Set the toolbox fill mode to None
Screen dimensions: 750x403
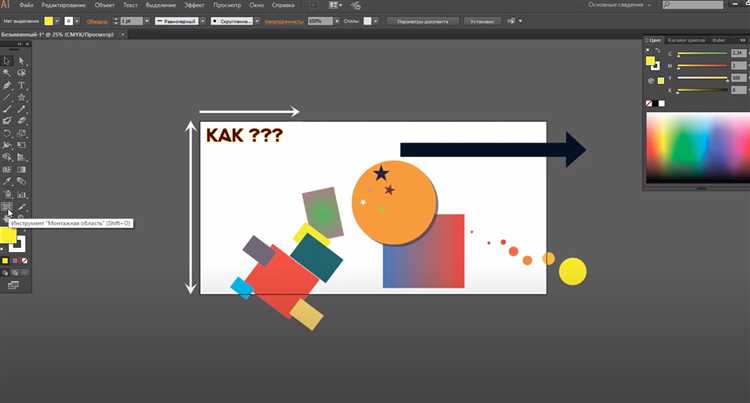[x=24, y=261]
